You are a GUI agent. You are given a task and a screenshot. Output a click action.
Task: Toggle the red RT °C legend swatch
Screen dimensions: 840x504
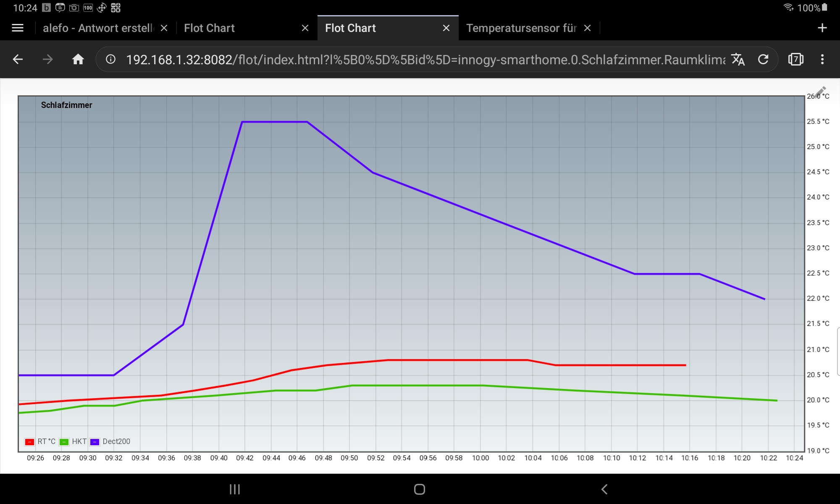tap(29, 442)
